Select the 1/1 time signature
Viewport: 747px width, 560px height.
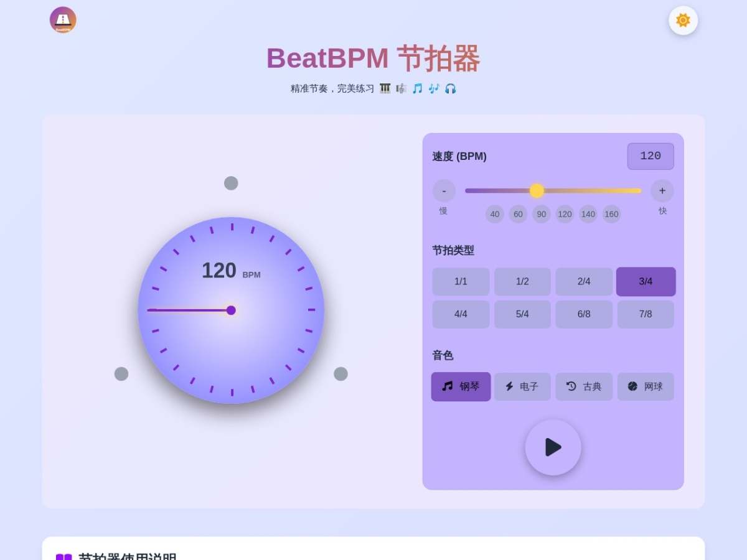(x=461, y=281)
